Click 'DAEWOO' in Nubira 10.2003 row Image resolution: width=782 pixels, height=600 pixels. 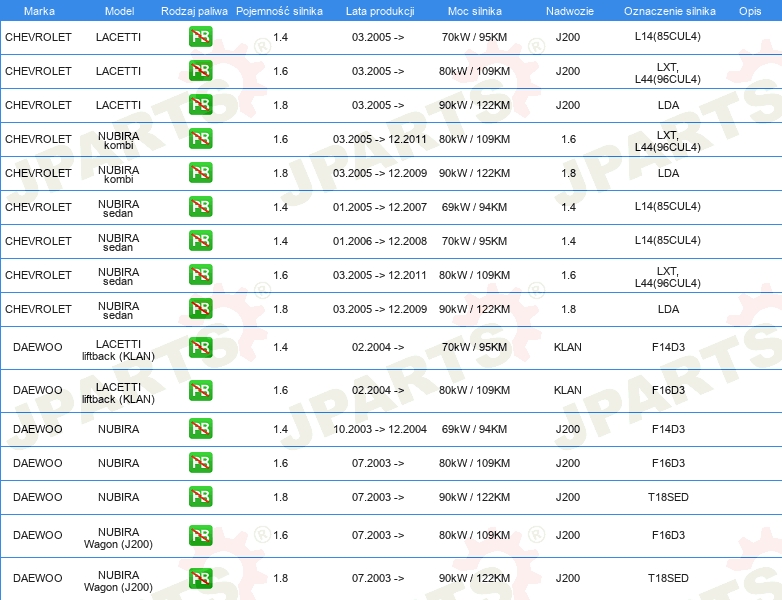38,429
